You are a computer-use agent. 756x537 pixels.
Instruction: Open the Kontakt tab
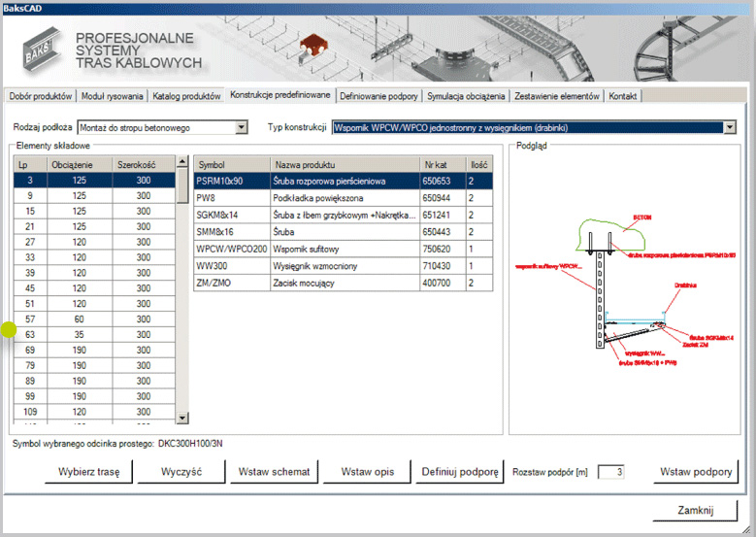(622, 96)
